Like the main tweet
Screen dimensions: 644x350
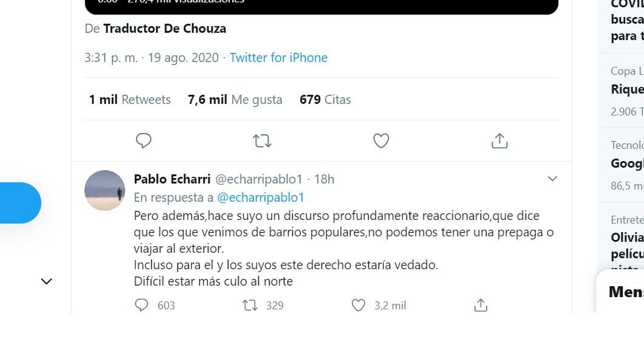click(x=381, y=141)
